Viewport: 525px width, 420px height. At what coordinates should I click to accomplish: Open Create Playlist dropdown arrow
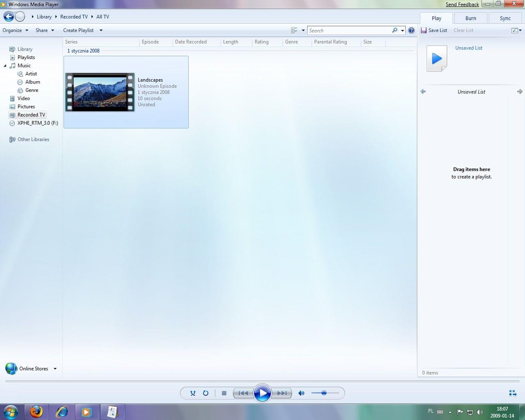coord(101,30)
